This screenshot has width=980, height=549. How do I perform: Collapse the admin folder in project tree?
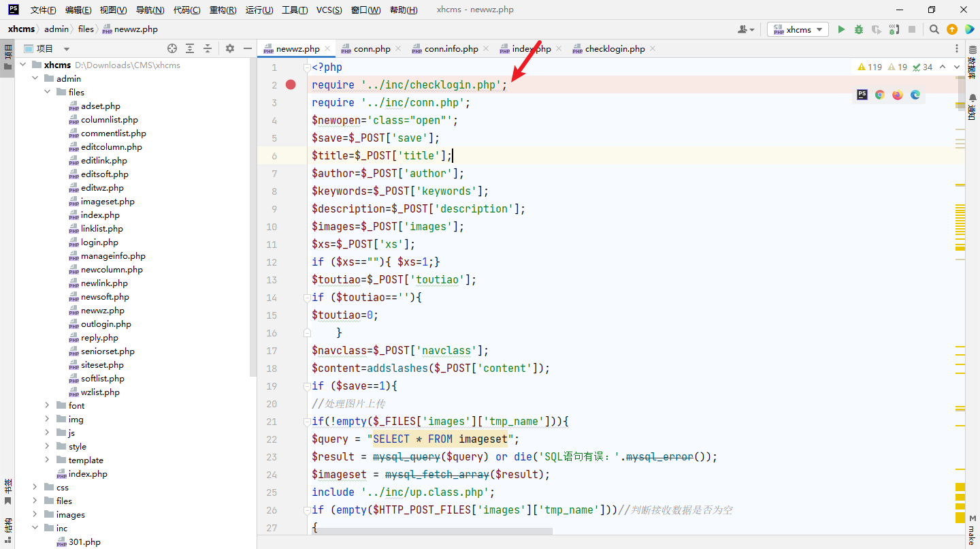(x=35, y=78)
